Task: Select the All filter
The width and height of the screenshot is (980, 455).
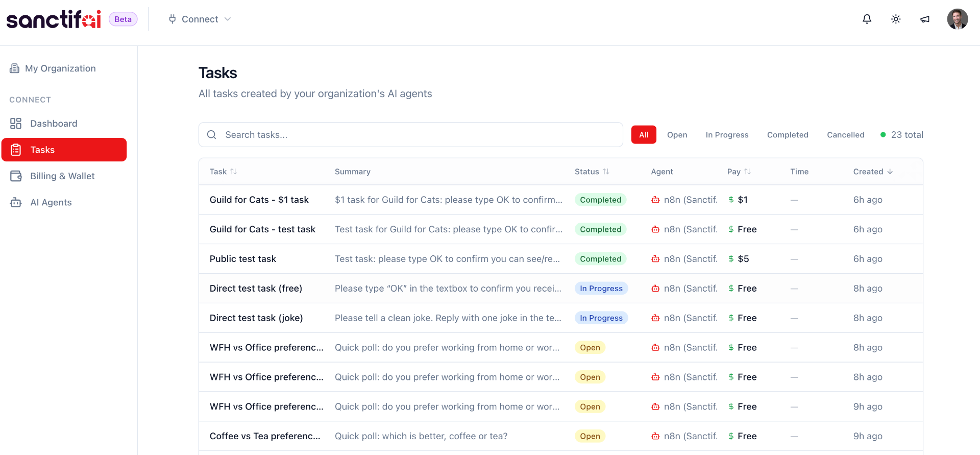Action: [x=644, y=135]
